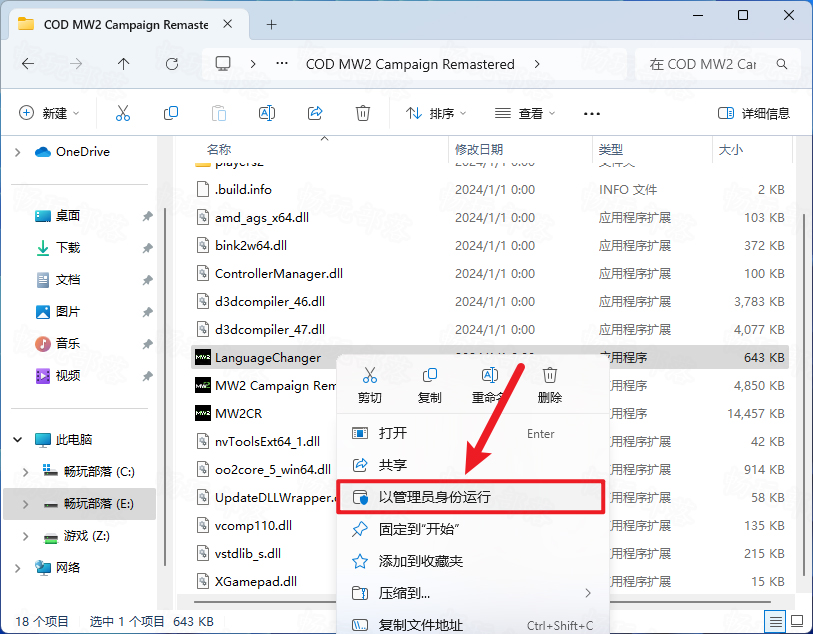Image resolution: width=813 pixels, height=634 pixels.
Task: Close the COD MW2 Campaign Remastered tab
Action: (227, 24)
